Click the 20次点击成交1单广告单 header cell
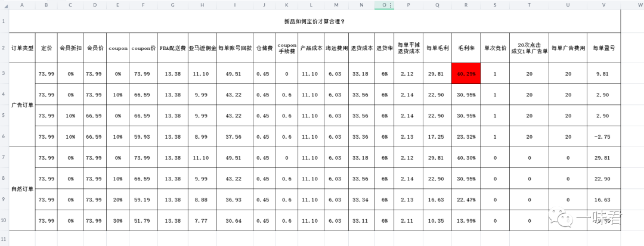Viewport: 644px width, 246px height. tap(530, 48)
